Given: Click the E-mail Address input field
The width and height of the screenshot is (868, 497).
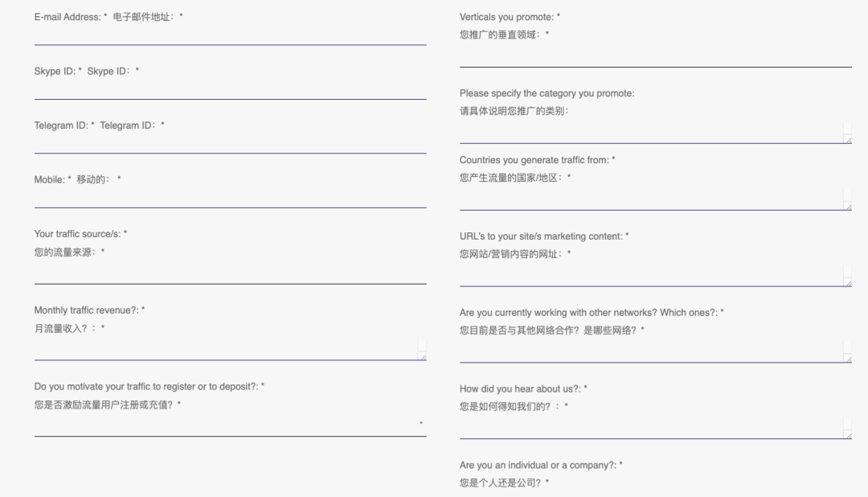Looking at the screenshot, I should (x=230, y=35).
